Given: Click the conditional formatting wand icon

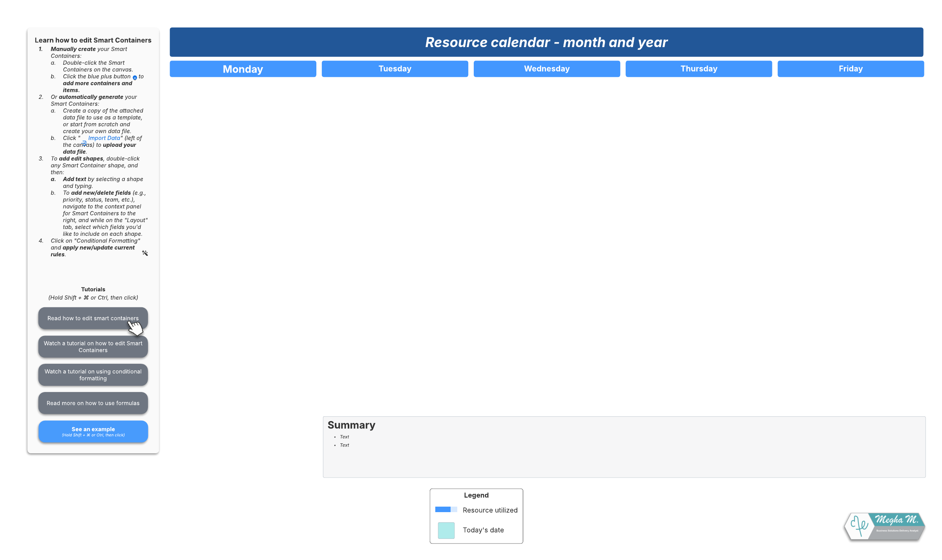Looking at the screenshot, I should coord(145,253).
